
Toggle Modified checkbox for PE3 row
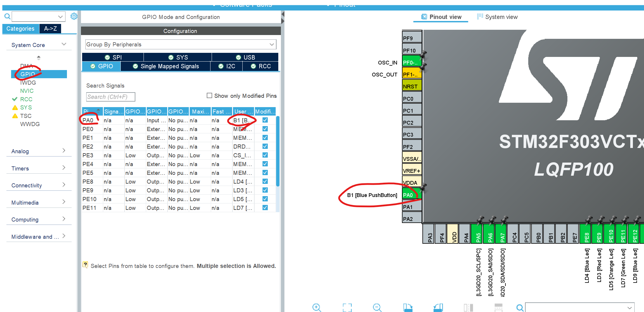pyautogui.click(x=265, y=155)
